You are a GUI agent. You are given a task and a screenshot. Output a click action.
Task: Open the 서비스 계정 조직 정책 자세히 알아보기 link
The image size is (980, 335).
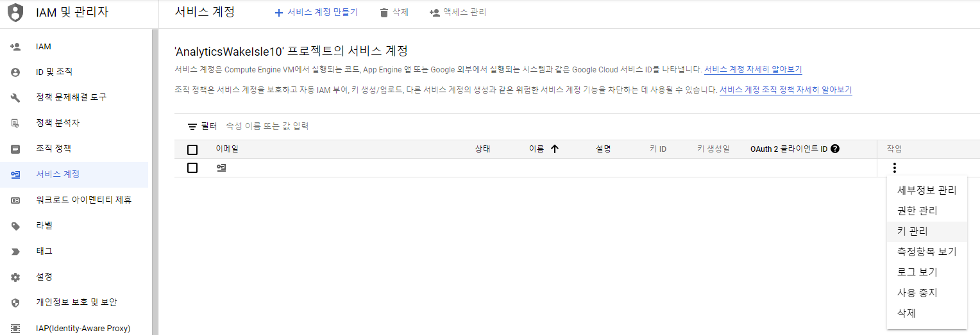coord(786,90)
